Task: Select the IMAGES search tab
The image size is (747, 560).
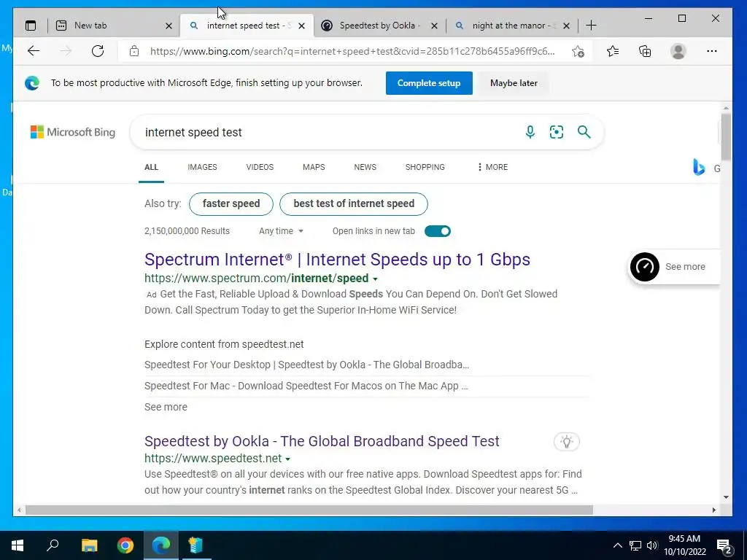Action: [202, 167]
